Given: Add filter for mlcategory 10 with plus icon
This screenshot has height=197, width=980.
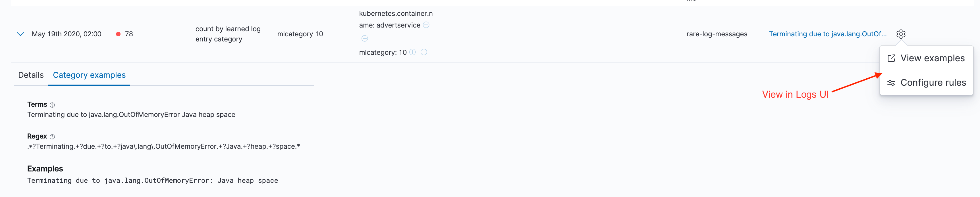Looking at the screenshot, I should tap(412, 52).
